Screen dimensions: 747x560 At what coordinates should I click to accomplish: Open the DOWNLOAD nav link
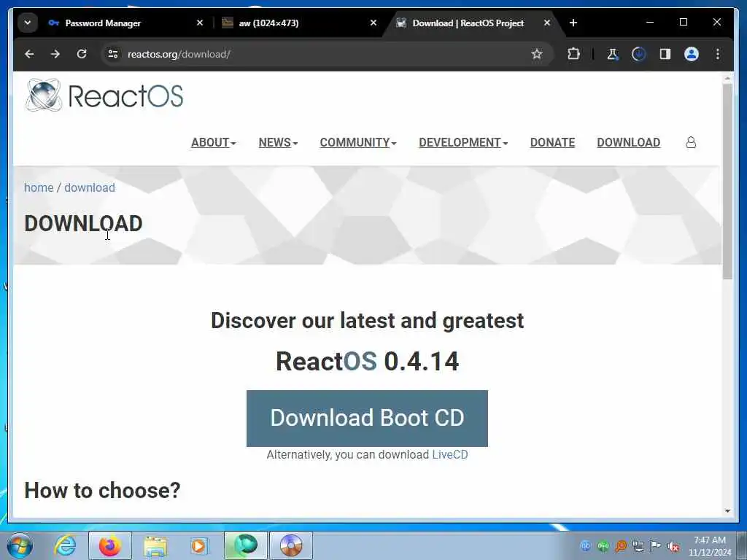tap(628, 142)
